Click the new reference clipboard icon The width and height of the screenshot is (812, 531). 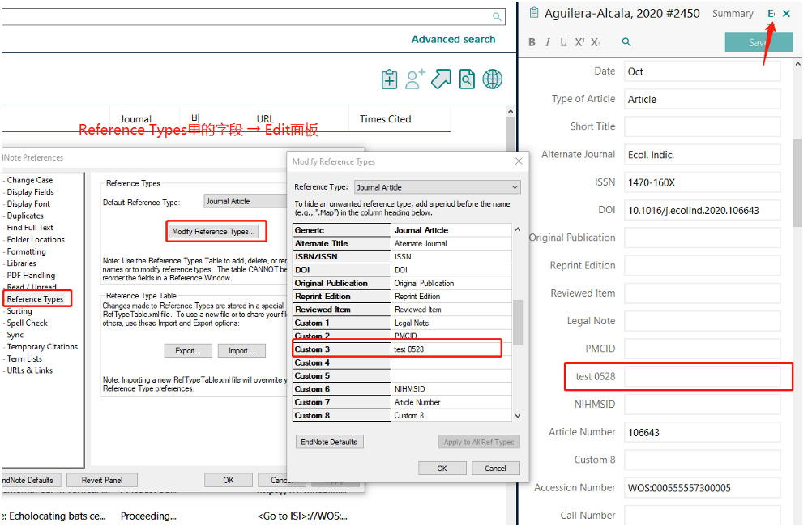pos(390,79)
